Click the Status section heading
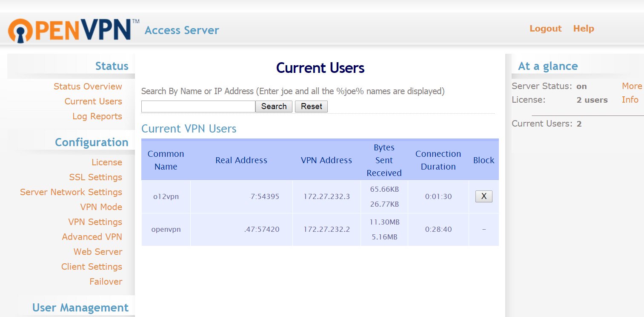Viewport: 644px width, 317px height. [x=112, y=66]
